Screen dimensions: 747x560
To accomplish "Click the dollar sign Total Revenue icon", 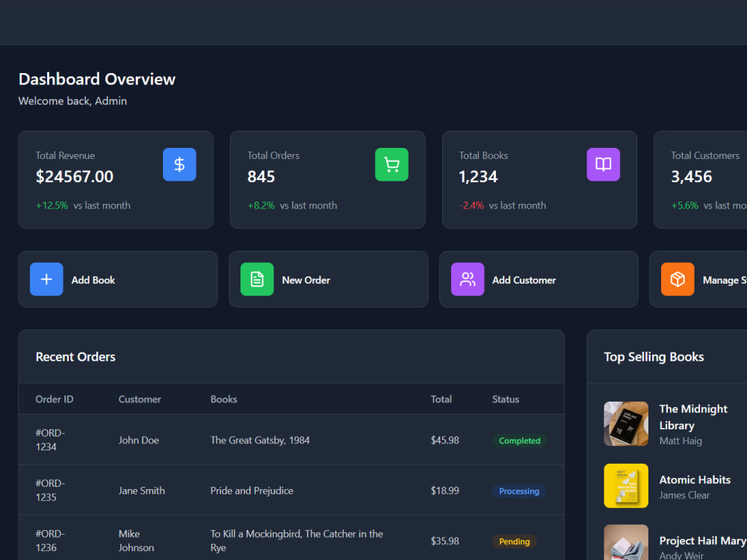I will [179, 164].
